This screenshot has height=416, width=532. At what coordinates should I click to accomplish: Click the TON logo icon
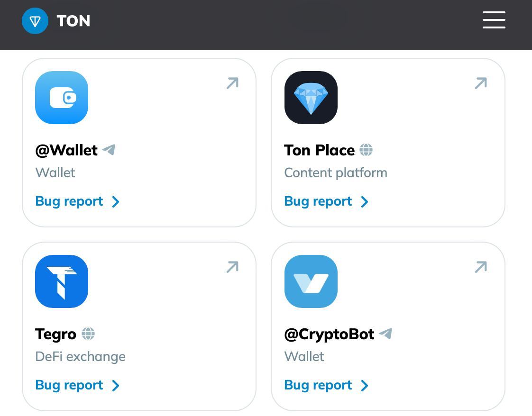tap(35, 21)
